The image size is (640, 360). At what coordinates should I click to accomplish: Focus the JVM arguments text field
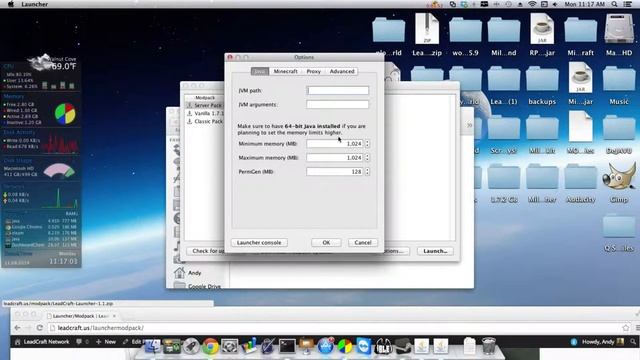point(338,104)
